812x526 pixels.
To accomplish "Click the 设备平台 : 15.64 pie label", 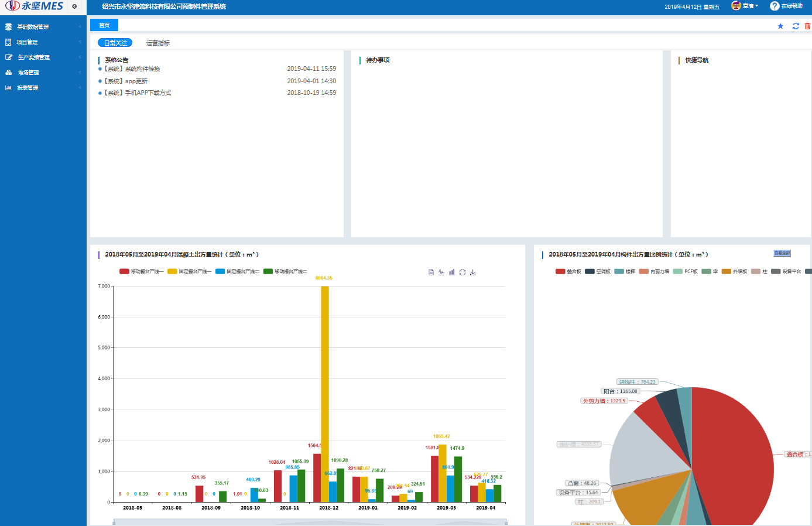I will point(578,493).
